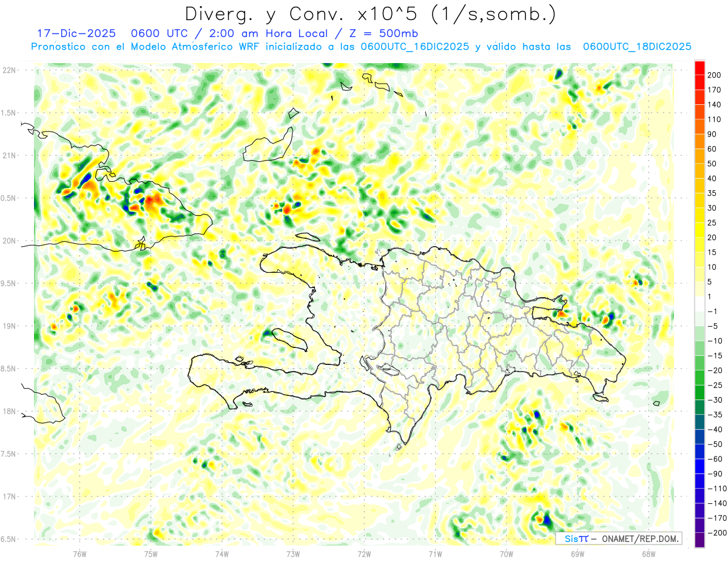Click the 7.5N latitude label
Image resolution: width=728 pixels, height=562 pixels.
[8, 453]
